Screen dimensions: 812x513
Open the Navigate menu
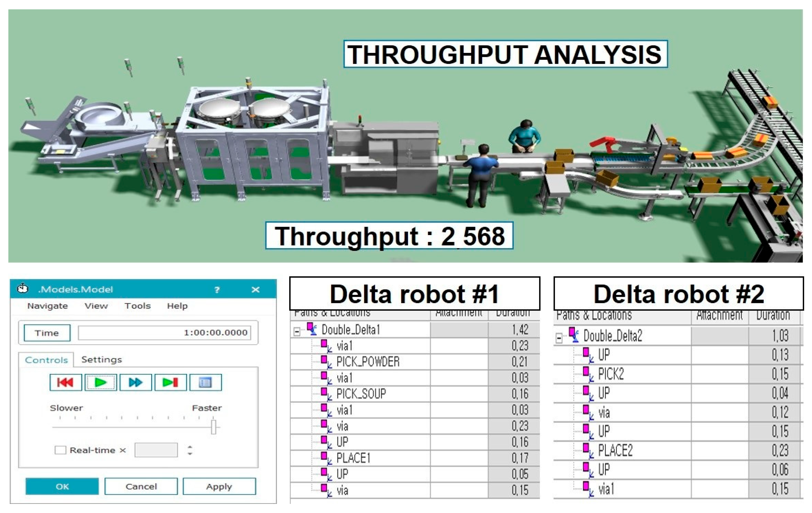(x=47, y=306)
